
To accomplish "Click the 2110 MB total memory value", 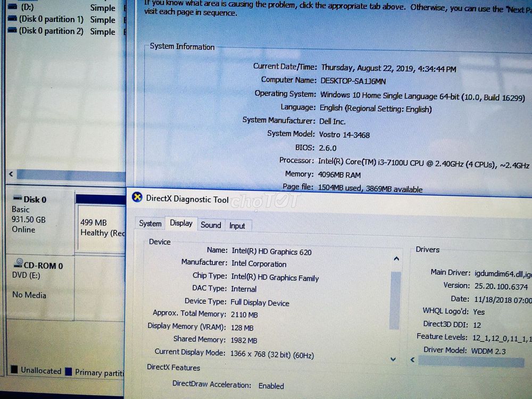I will pos(244,314).
